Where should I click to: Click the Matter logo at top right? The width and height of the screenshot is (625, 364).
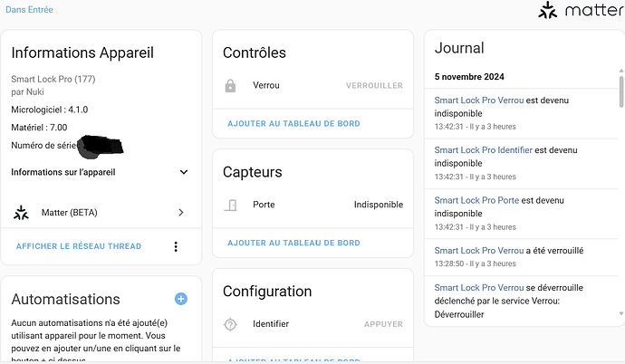(x=581, y=10)
